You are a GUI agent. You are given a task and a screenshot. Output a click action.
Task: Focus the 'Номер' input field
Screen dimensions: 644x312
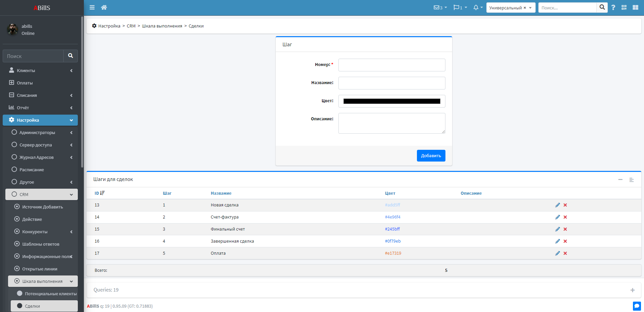[x=391, y=65]
